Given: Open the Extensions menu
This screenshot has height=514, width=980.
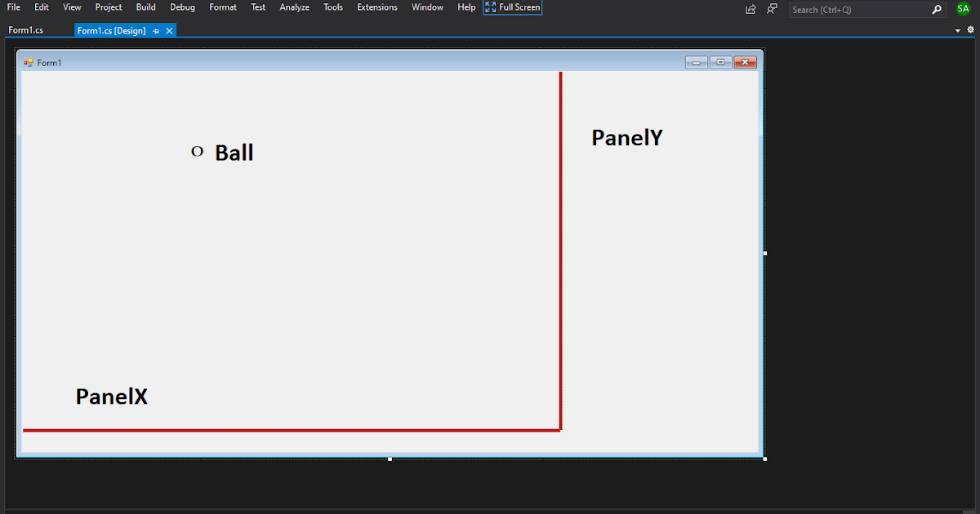Looking at the screenshot, I should (376, 7).
